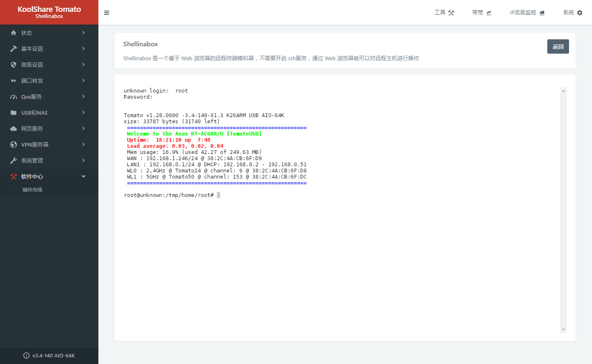The image size is (592, 364).
Task: Collapse the 软件中心 section arrow
Action: (x=84, y=176)
